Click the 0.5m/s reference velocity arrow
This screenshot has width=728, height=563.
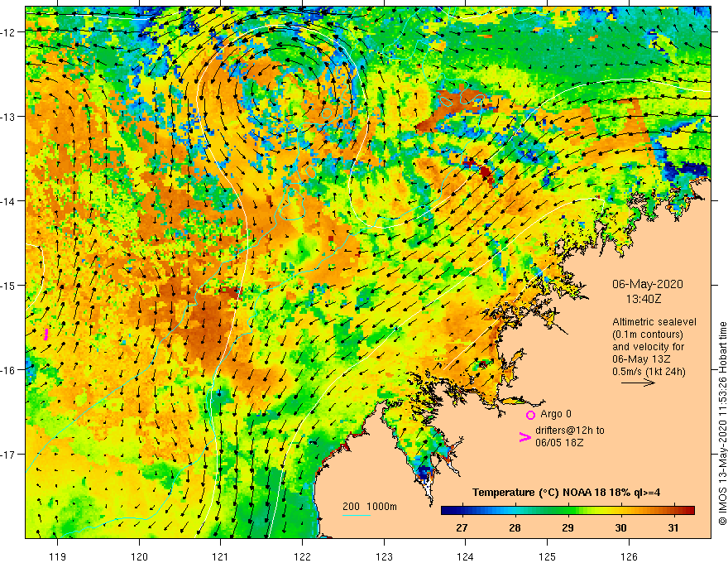(x=639, y=383)
